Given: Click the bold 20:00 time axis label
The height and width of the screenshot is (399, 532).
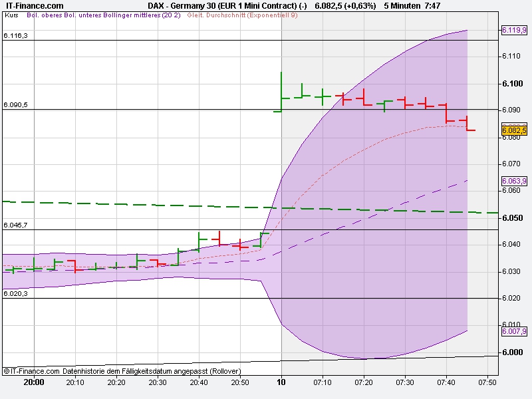Looking at the screenshot, I should tap(35, 382).
